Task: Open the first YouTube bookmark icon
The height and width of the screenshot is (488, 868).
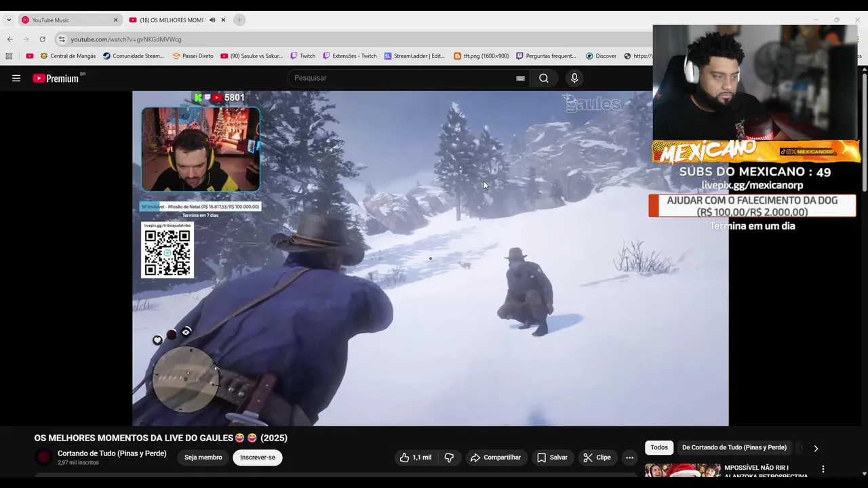Action: click(x=29, y=56)
